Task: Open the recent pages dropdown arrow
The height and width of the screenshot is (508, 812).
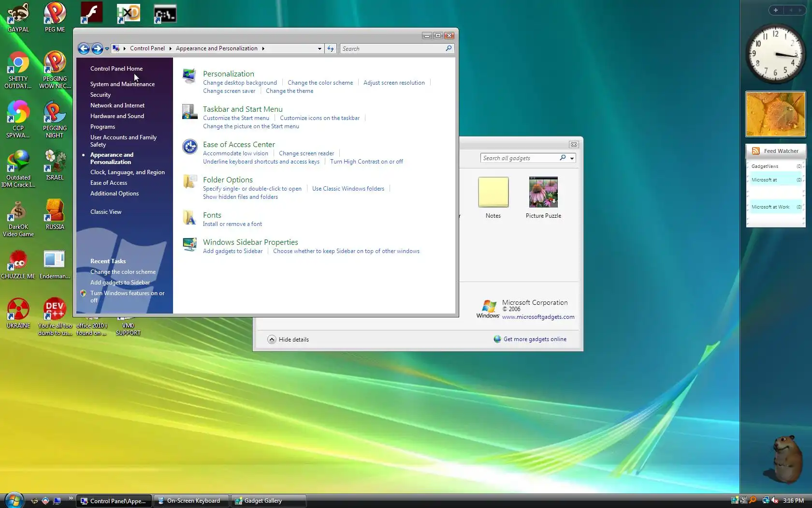Action: pyautogui.click(x=107, y=49)
